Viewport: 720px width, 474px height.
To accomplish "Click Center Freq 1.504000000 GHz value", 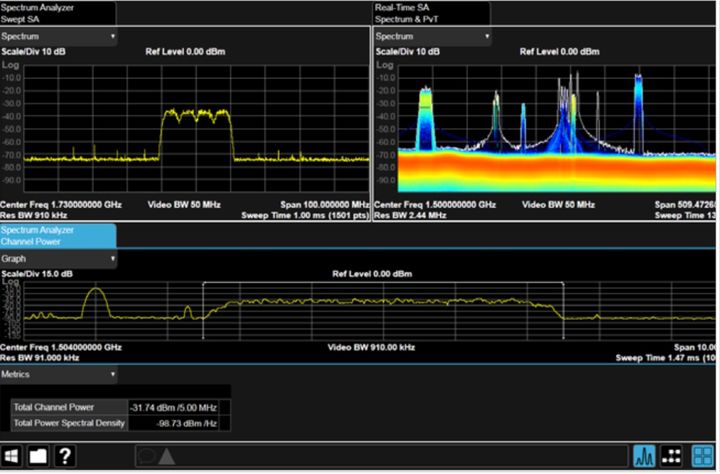I will tap(61, 348).
